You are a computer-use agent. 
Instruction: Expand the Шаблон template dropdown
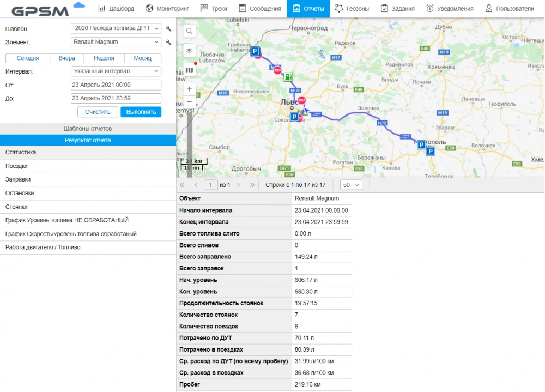pos(116,28)
